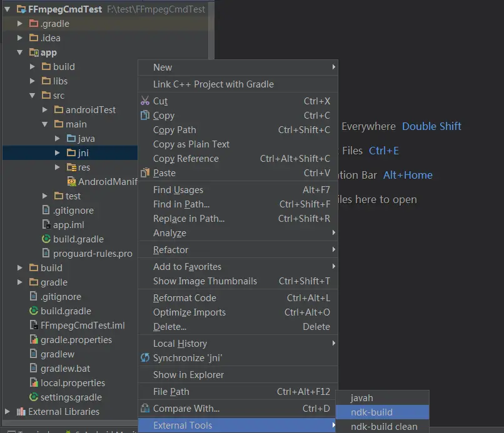504x433 pixels.
Task: Run the ndk-build external tool
Action: click(x=382, y=412)
